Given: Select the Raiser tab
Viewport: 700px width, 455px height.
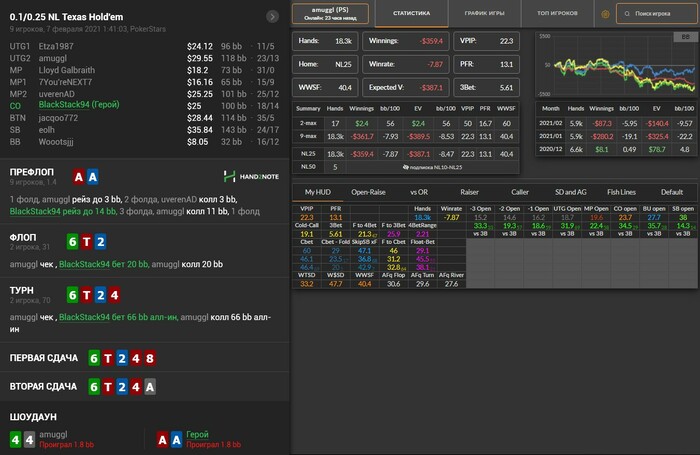Looking at the screenshot, I should [x=469, y=192].
